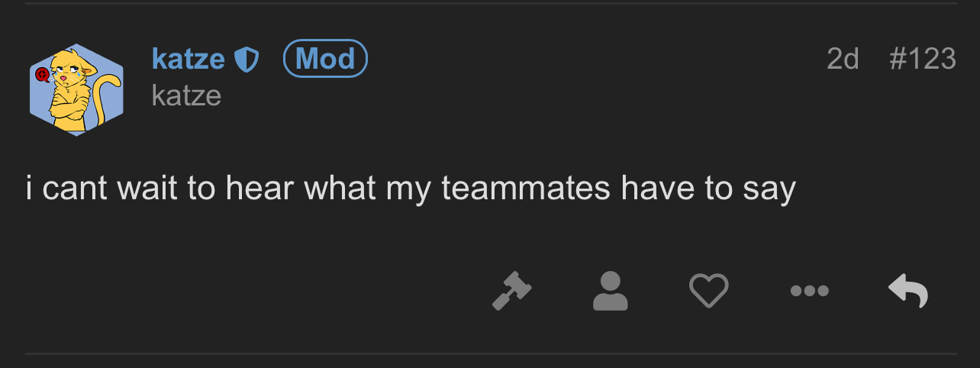Click the word hear in the message
The width and height of the screenshot is (980, 368).
(x=260, y=189)
